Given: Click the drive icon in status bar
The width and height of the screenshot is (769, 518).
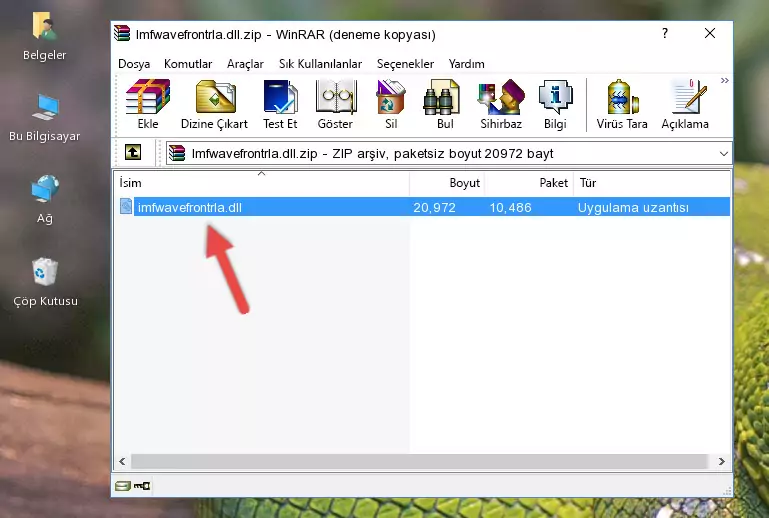Looking at the screenshot, I should (x=123, y=486).
